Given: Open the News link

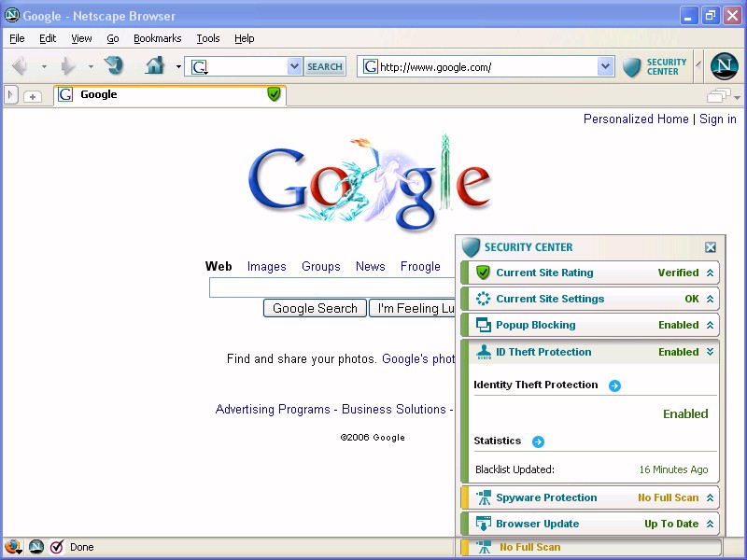Looking at the screenshot, I should [x=370, y=267].
